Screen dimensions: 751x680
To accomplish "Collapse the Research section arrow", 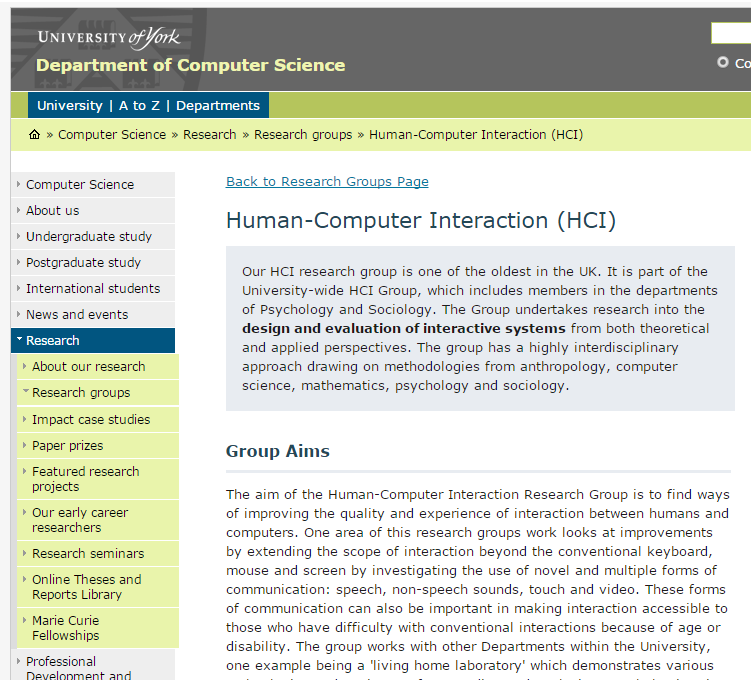I will pos(19,339).
